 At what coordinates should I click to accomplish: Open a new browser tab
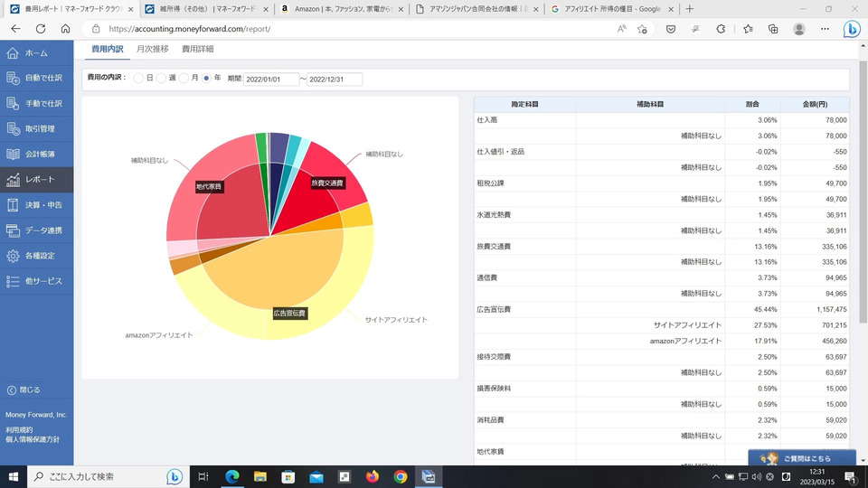tap(689, 9)
